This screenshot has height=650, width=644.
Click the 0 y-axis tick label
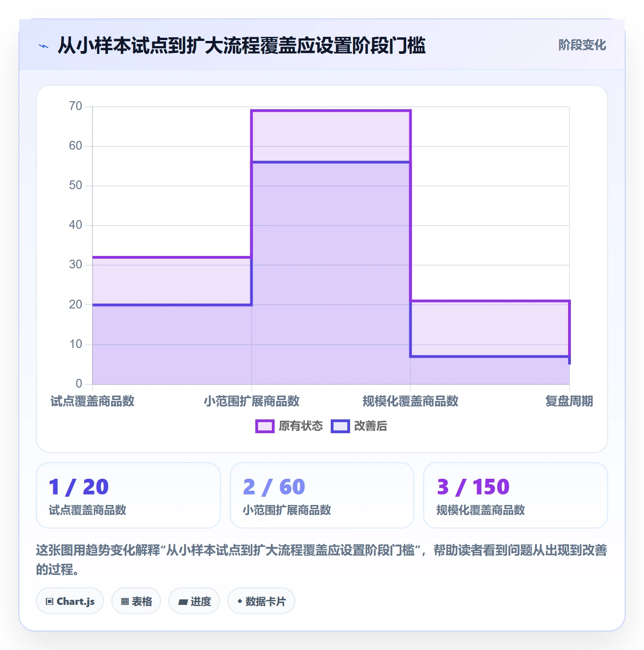tap(79, 384)
